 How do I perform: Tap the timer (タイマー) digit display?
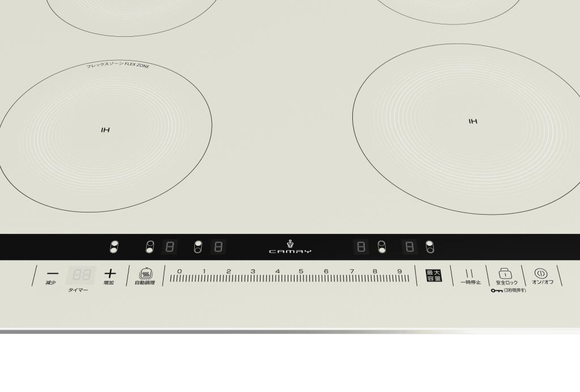coord(80,275)
